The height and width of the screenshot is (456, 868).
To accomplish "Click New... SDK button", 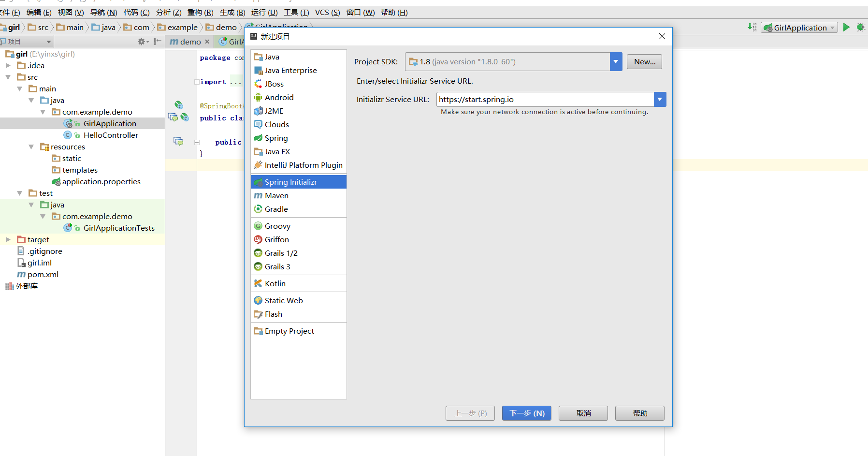I will [644, 62].
